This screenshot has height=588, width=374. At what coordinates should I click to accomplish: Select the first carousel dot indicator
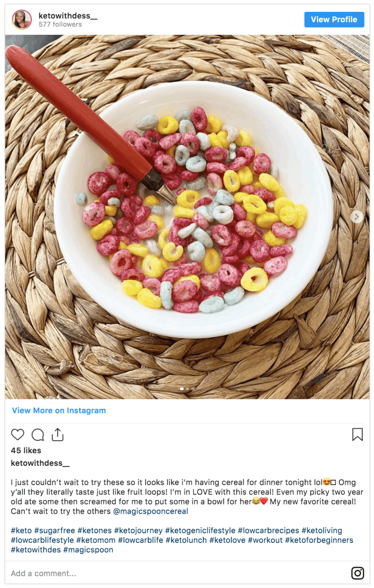click(182, 389)
